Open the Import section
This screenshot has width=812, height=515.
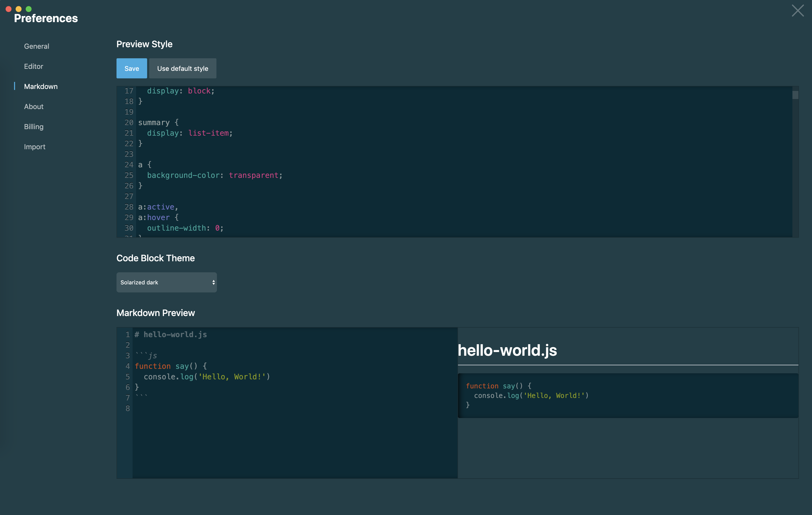[34, 147]
